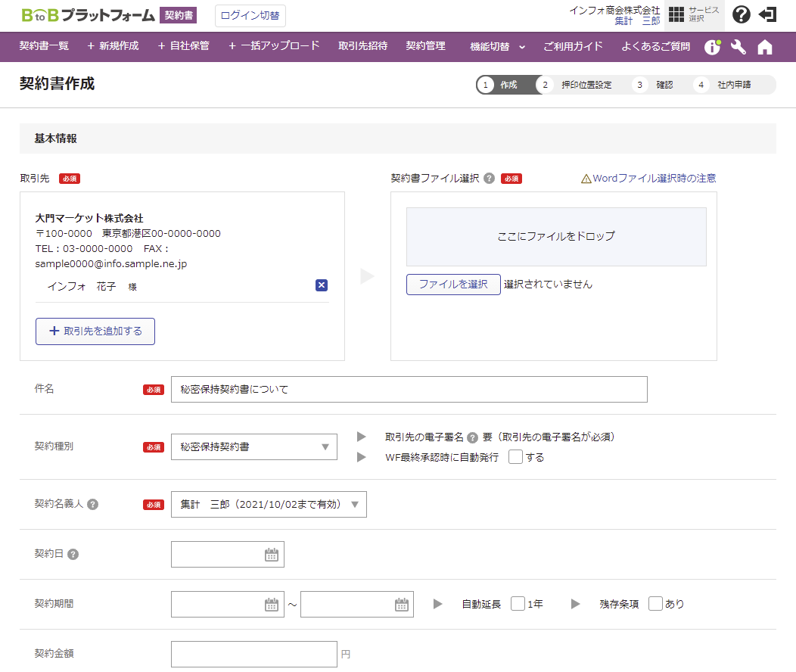Viewport: 796px width, 672px height.
Task: Click the information notification icon
Action: 712,47
